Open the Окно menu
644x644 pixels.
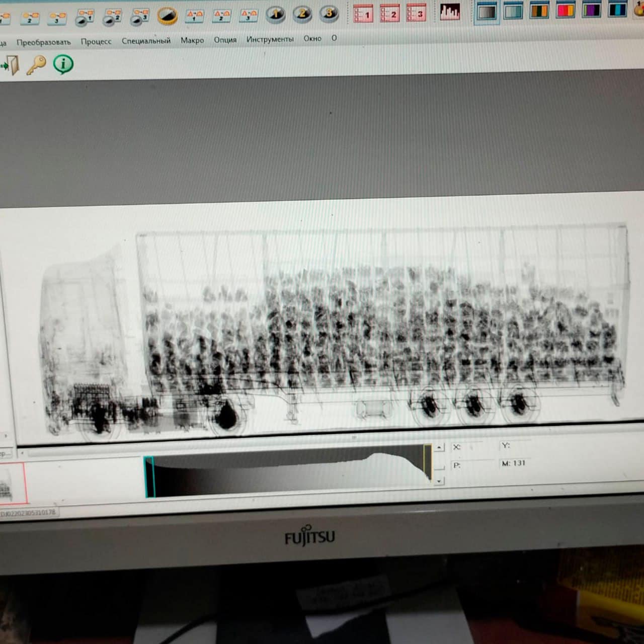pyautogui.click(x=312, y=38)
